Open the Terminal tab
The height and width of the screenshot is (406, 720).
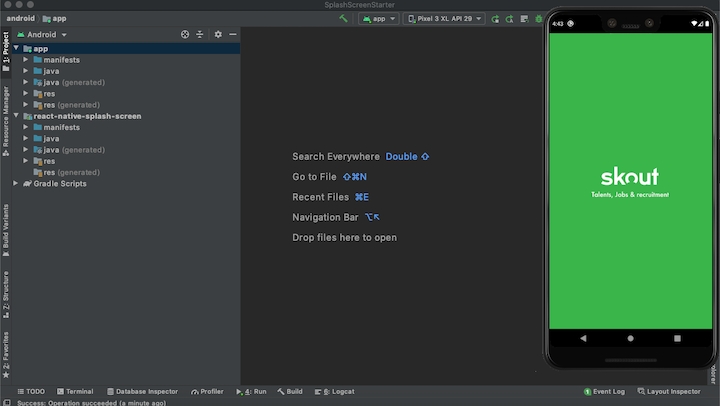click(x=74, y=392)
